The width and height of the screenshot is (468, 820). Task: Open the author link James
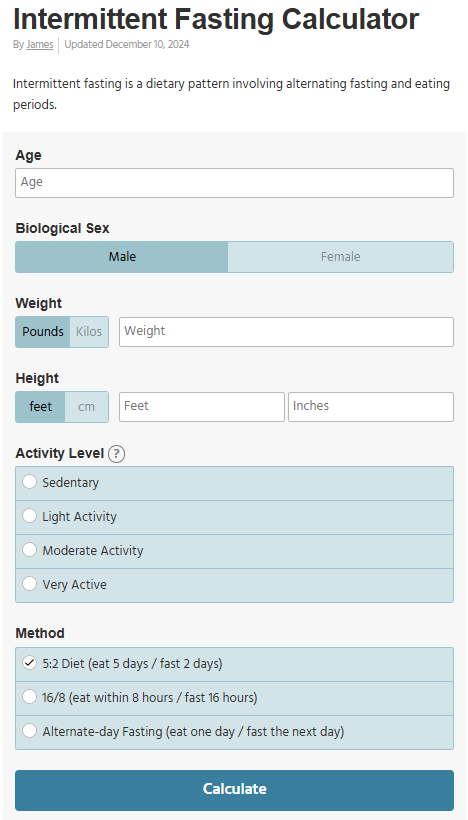(x=40, y=45)
